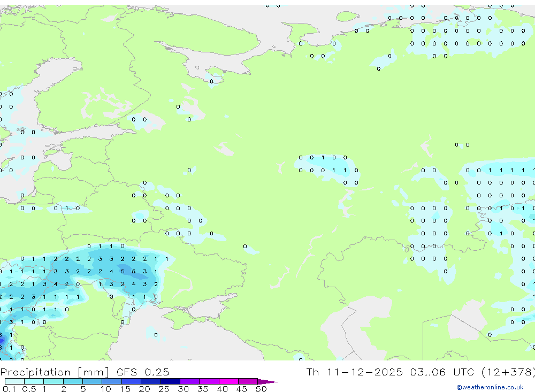Click the 25–30 mm navy legend swatch
The height and width of the screenshot is (392, 535).
point(170,381)
